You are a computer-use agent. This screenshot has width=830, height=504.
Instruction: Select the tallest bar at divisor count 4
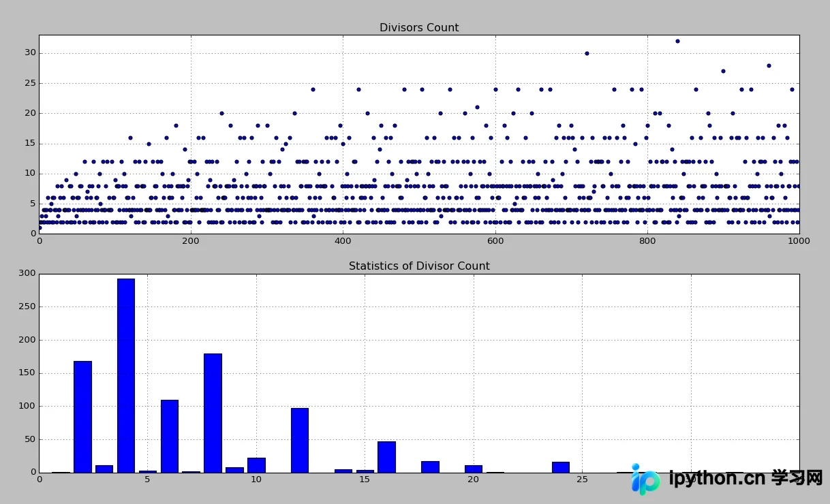(126, 375)
